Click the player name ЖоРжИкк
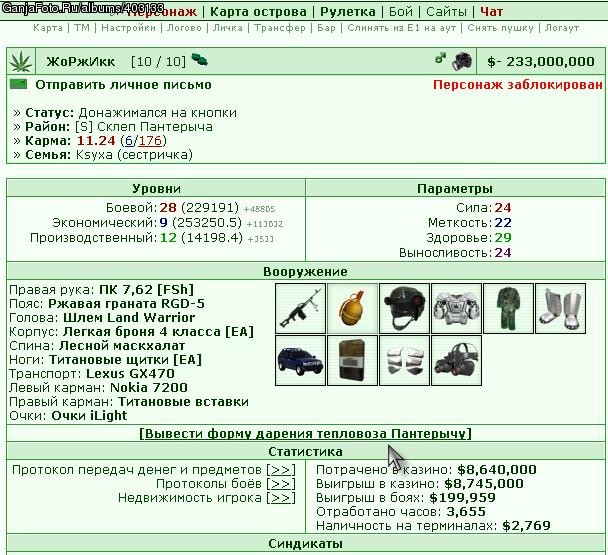 click(81, 62)
